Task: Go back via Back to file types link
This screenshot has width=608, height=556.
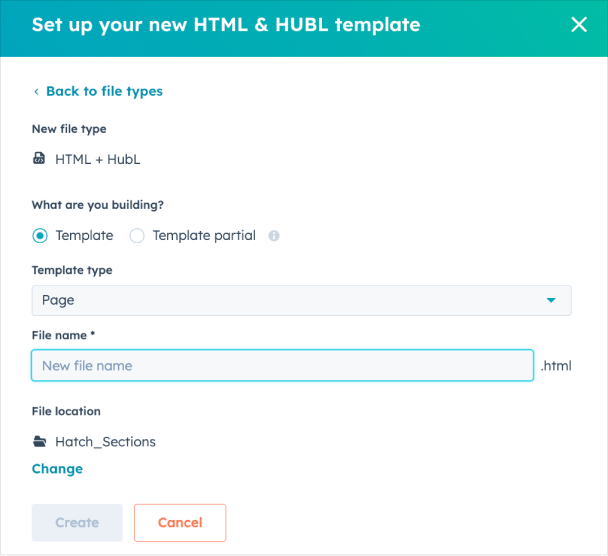Action: (104, 91)
